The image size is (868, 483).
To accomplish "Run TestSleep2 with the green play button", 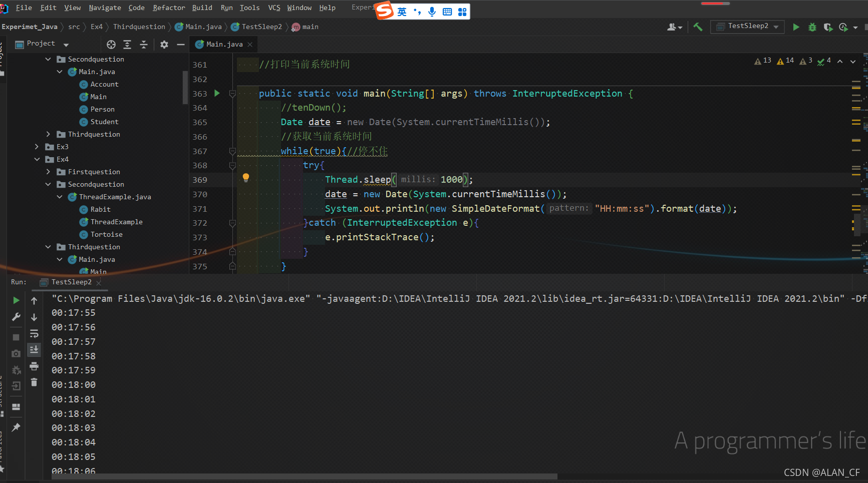I will tap(796, 27).
